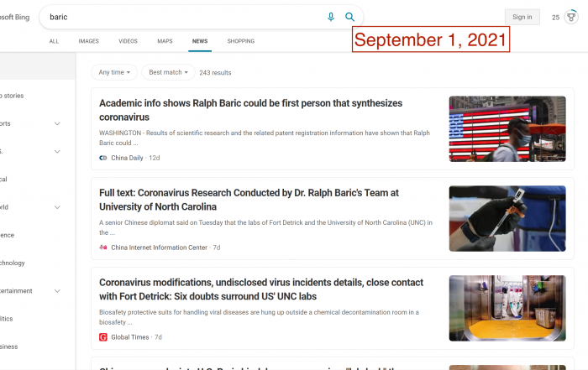Expand the U.S. sidebar category chevron
588x370 pixels.
point(57,151)
